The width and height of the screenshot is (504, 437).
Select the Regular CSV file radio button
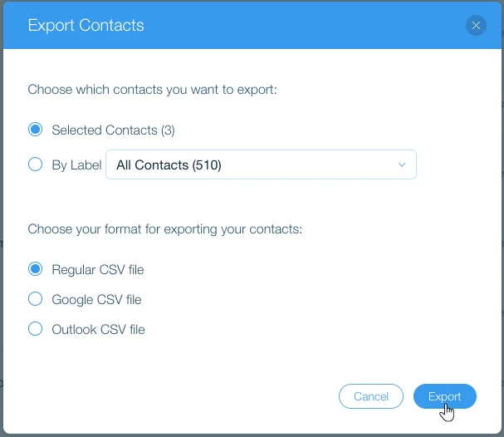tap(35, 269)
